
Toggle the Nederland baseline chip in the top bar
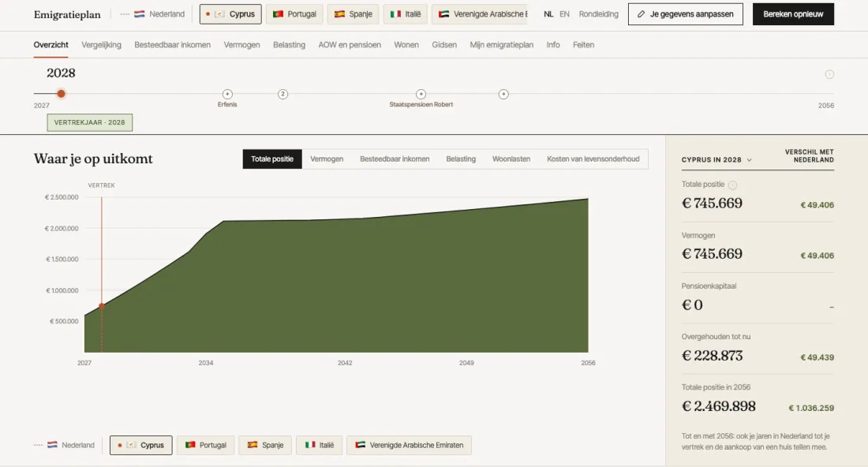tap(153, 14)
